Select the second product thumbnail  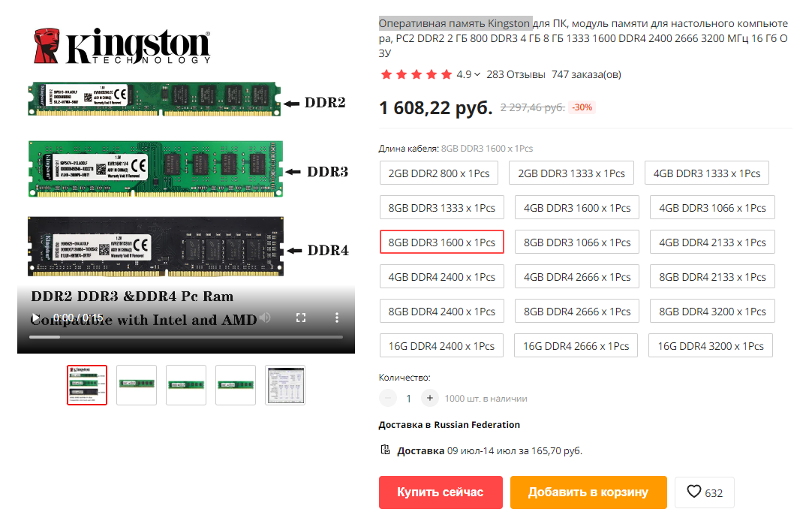tap(136, 385)
